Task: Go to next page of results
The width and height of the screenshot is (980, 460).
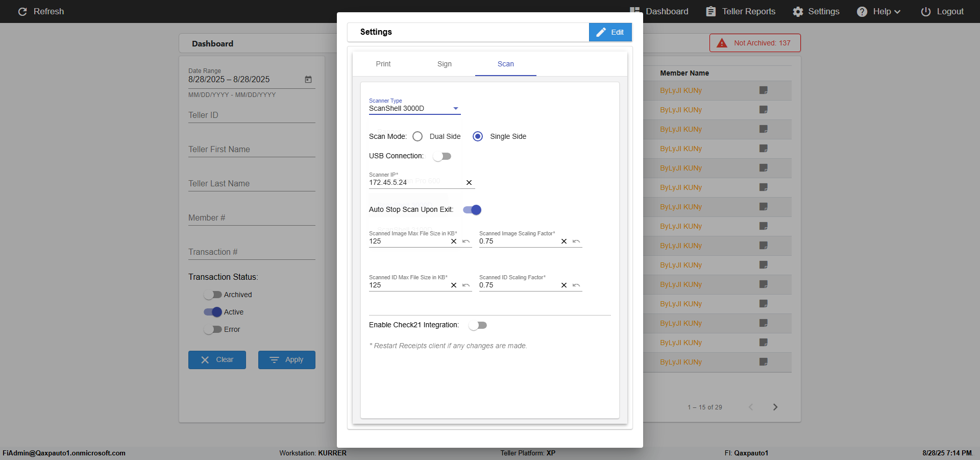Action: [x=775, y=407]
